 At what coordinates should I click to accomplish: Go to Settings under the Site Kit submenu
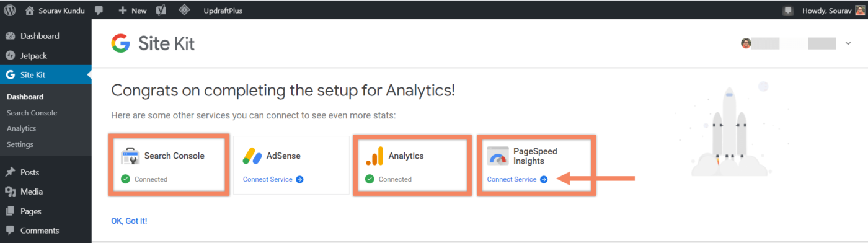point(20,144)
